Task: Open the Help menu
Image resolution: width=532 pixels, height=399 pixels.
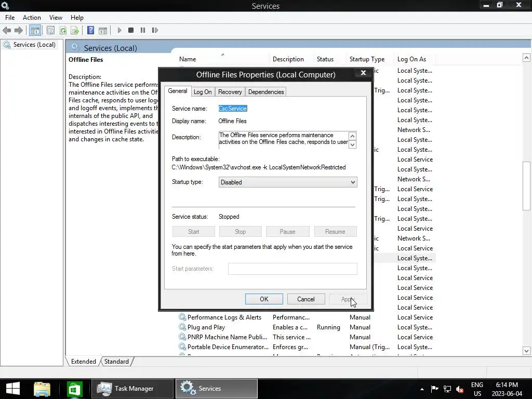Action: click(x=77, y=18)
